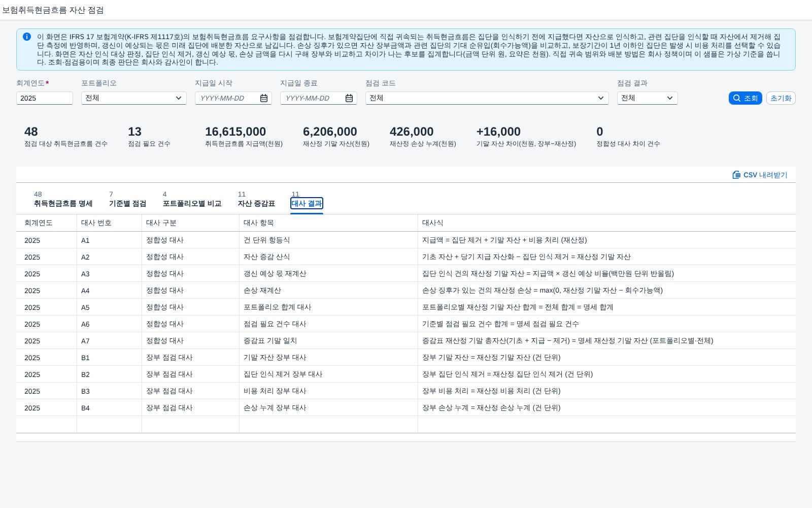This screenshot has width=812, height=508.
Task: Download data with CSV 내려받기
Action: click(x=760, y=175)
